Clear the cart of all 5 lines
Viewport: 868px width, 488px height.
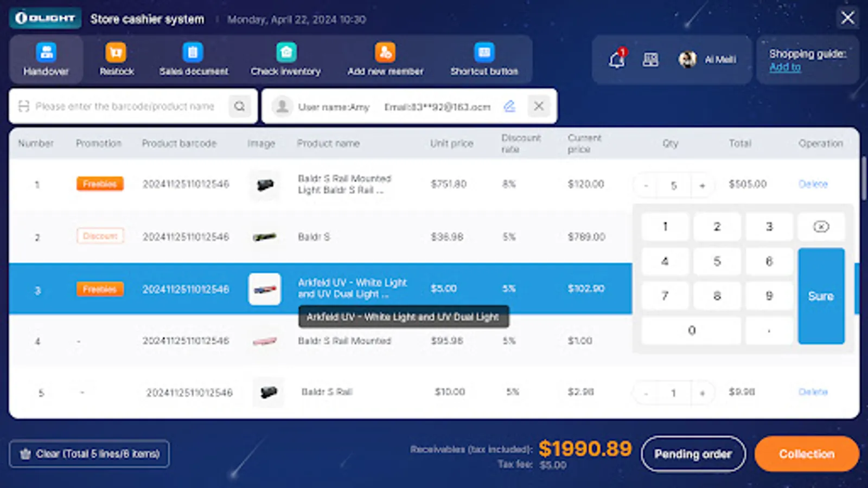coord(90,454)
